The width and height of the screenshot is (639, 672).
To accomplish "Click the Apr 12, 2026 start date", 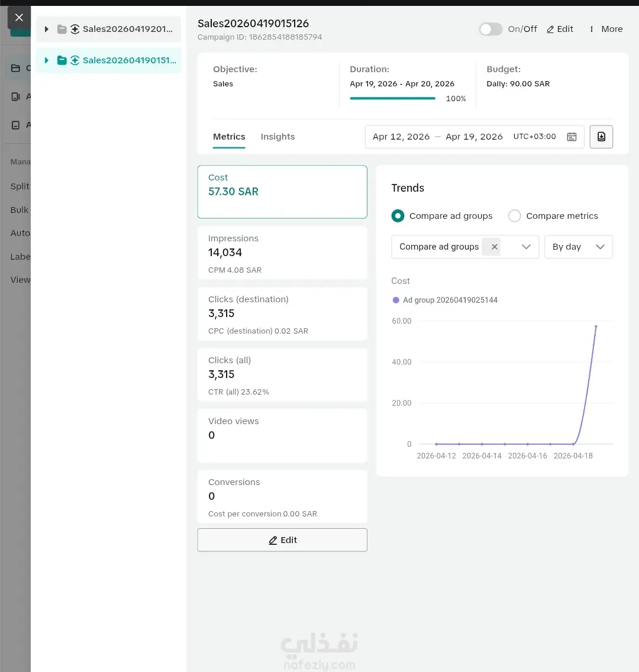I will 401,137.
